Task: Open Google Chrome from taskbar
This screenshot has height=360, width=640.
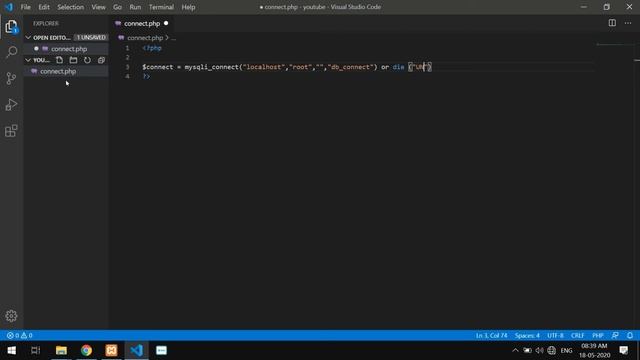Action: [x=87, y=350]
